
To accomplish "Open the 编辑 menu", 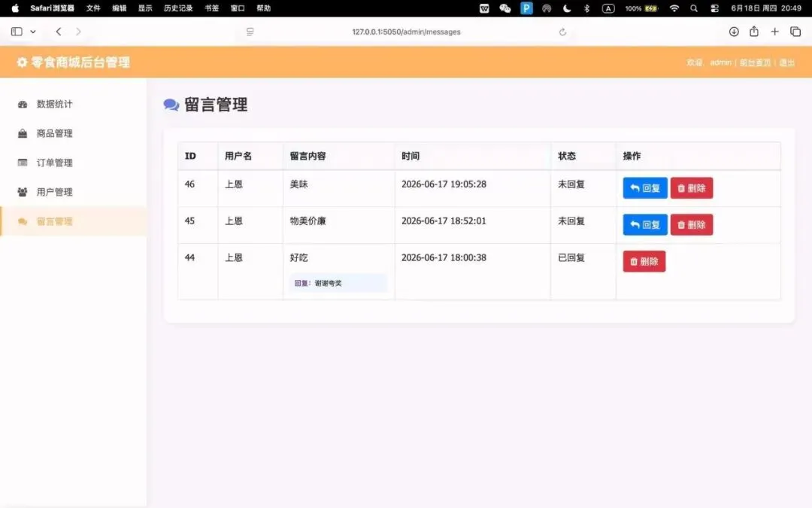I will click(119, 8).
